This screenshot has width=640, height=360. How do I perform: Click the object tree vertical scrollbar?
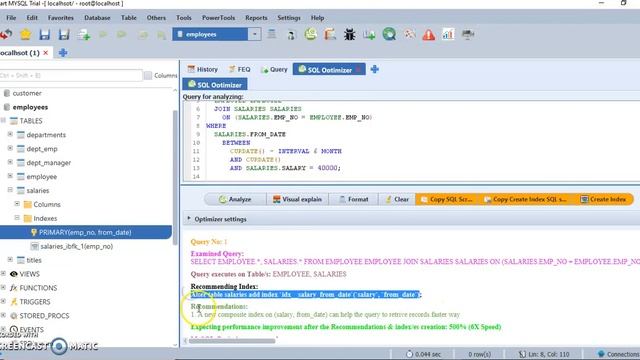(176, 178)
